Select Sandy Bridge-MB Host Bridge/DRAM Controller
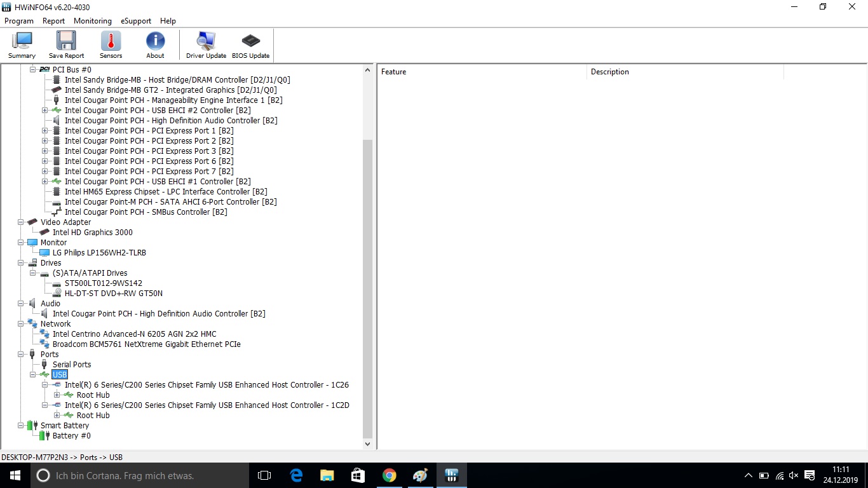Viewport: 868px width, 488px height. click(177, 80)
